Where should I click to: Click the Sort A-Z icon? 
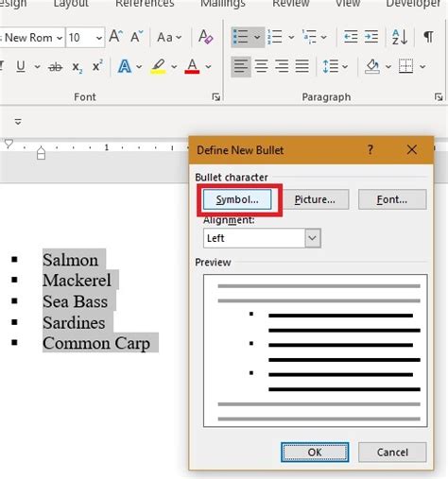(x=400, y=37)
